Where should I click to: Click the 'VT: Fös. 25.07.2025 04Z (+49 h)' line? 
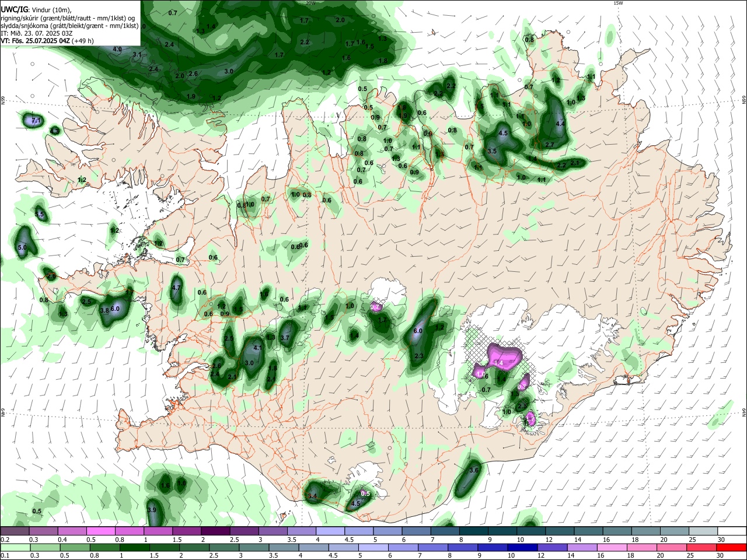[47, 41]
